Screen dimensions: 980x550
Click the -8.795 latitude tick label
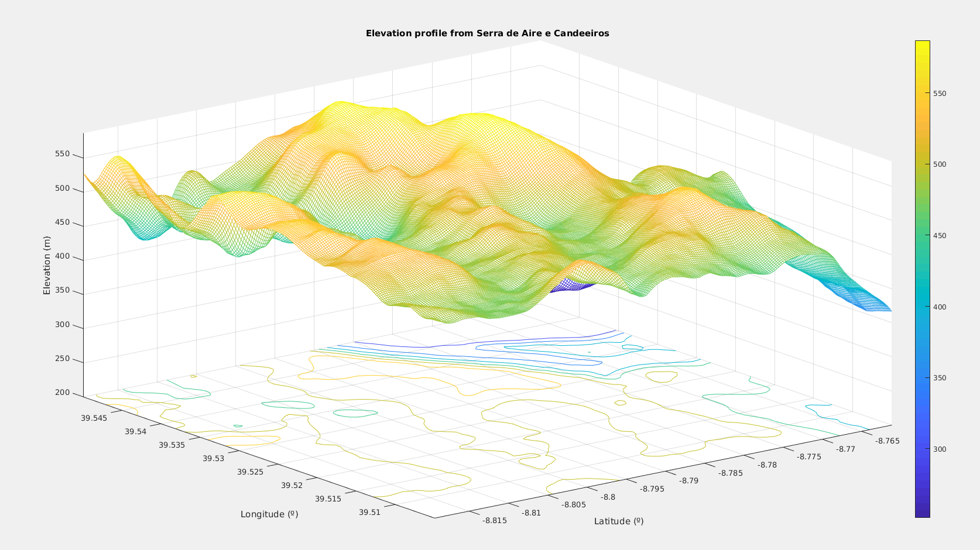coord(652,489)
